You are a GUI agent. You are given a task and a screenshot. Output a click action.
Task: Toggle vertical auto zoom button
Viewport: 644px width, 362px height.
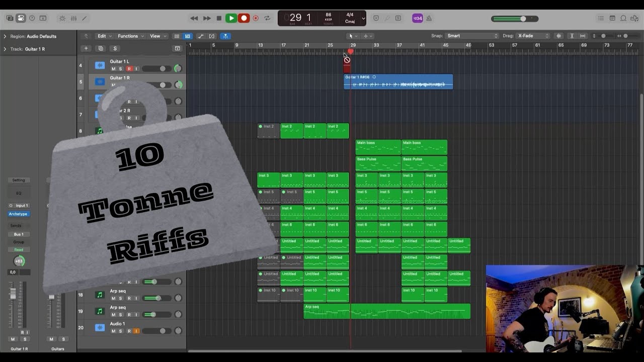point(572,36)
